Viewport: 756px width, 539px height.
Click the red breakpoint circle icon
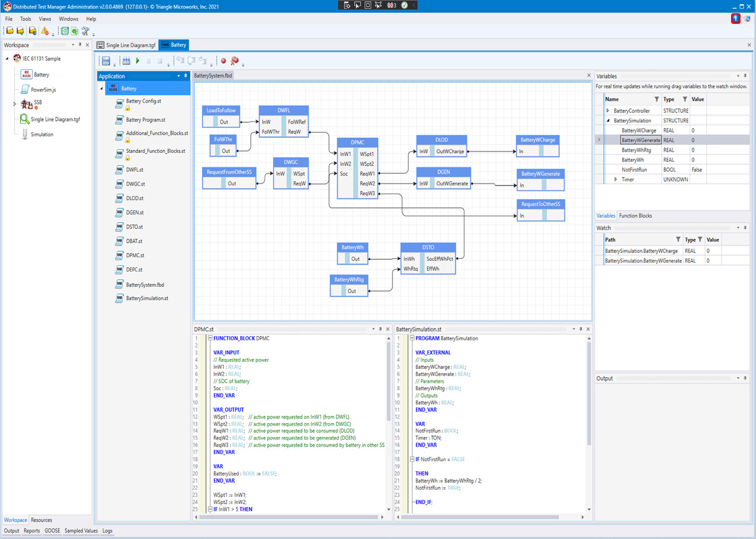(x=223, y=60)
